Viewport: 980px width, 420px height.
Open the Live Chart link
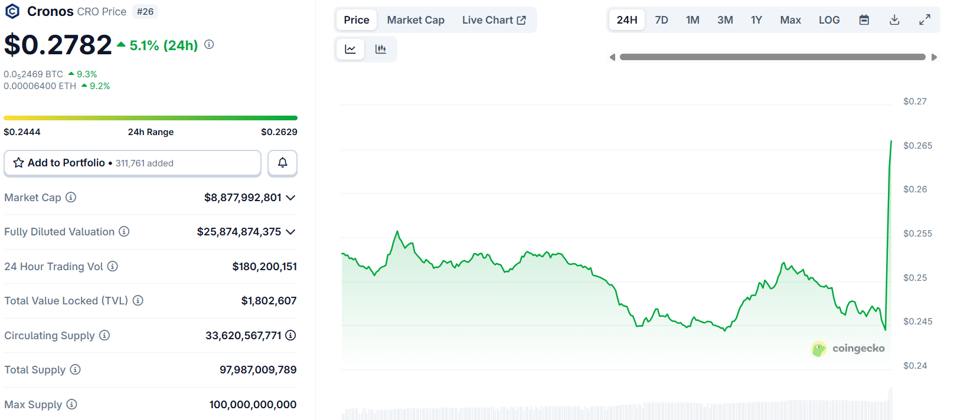click(494, 20)
